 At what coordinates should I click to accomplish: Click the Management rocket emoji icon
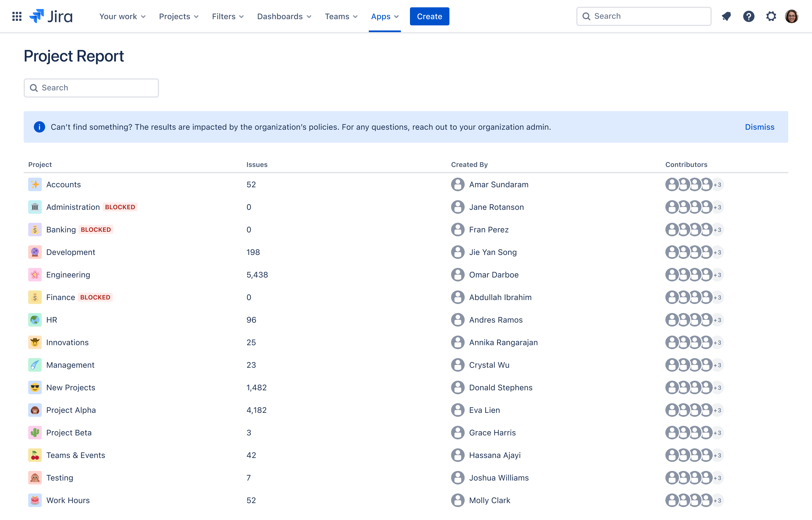pos(36,365)
